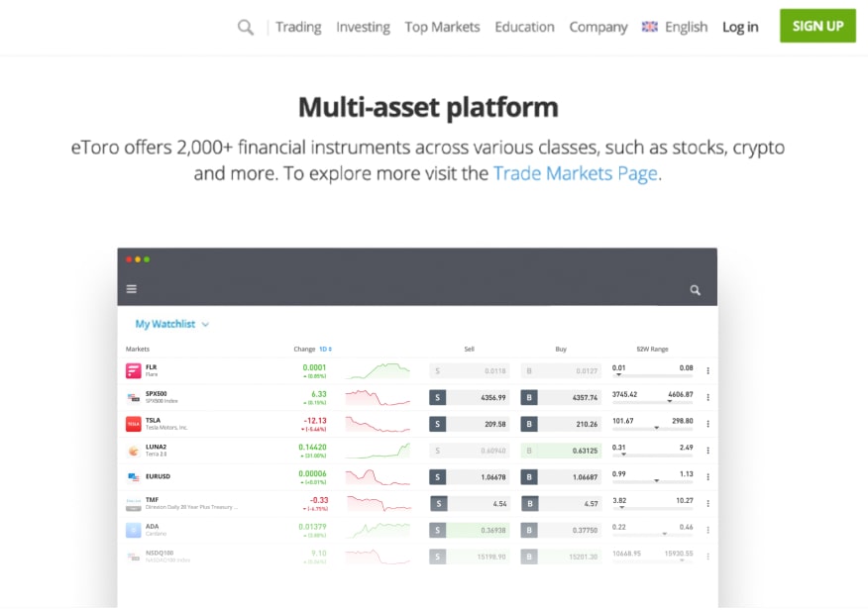Click the green SIGN UP button
Viewport: 868px width, 610px height.
pos(816,26)
